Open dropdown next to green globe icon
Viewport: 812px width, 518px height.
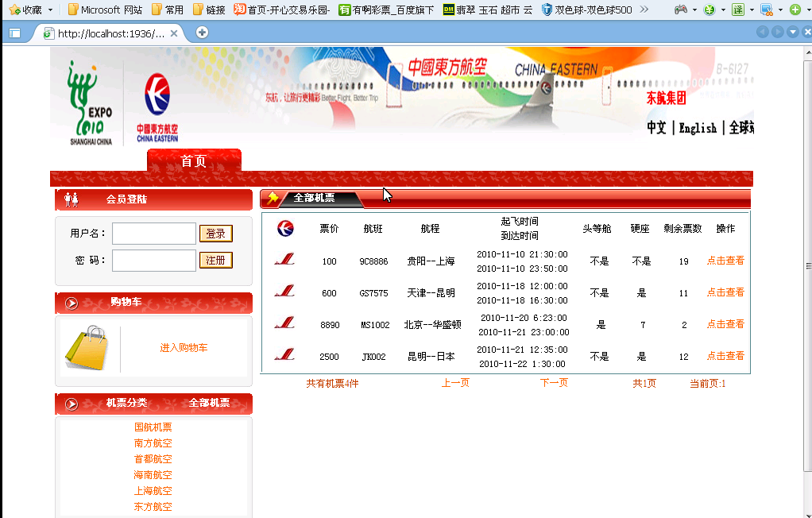723,10
